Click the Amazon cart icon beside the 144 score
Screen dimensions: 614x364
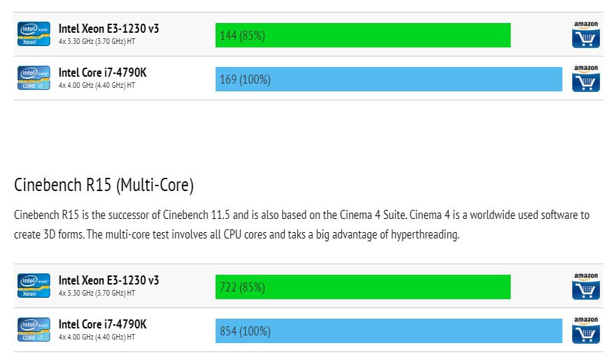pos(585,35)
